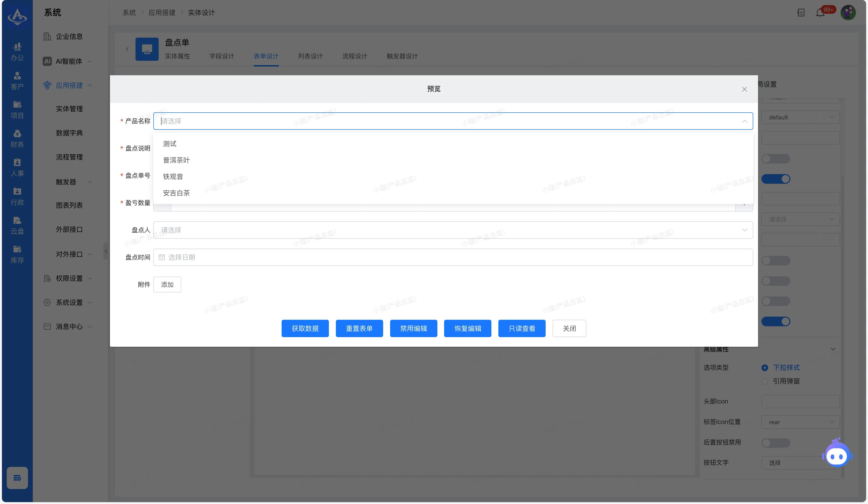The image size is (868, 504).
Task: Open the 盘点人 dropdown
Action: point(453,230)
